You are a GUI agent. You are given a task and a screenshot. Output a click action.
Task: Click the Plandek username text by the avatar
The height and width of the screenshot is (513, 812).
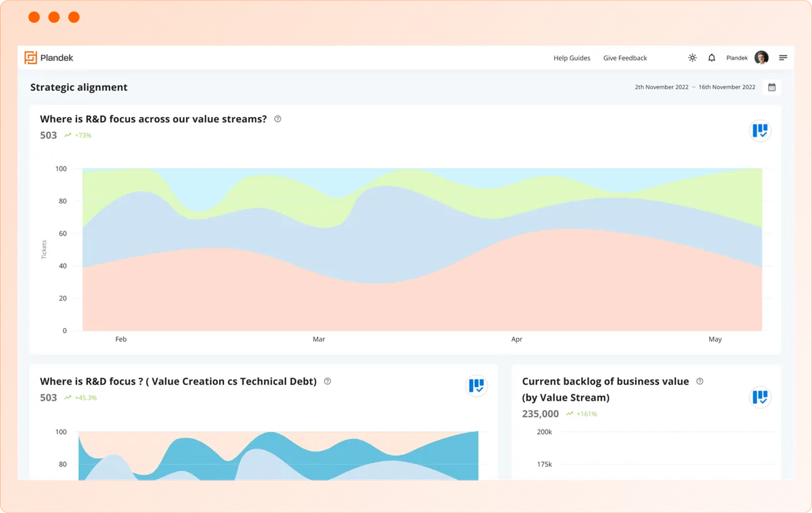tap(737, 58)
